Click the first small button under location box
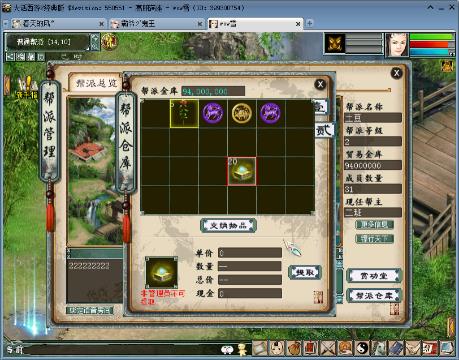The height and width of the screenshot is (360, 459). click(x=10, y=57)
